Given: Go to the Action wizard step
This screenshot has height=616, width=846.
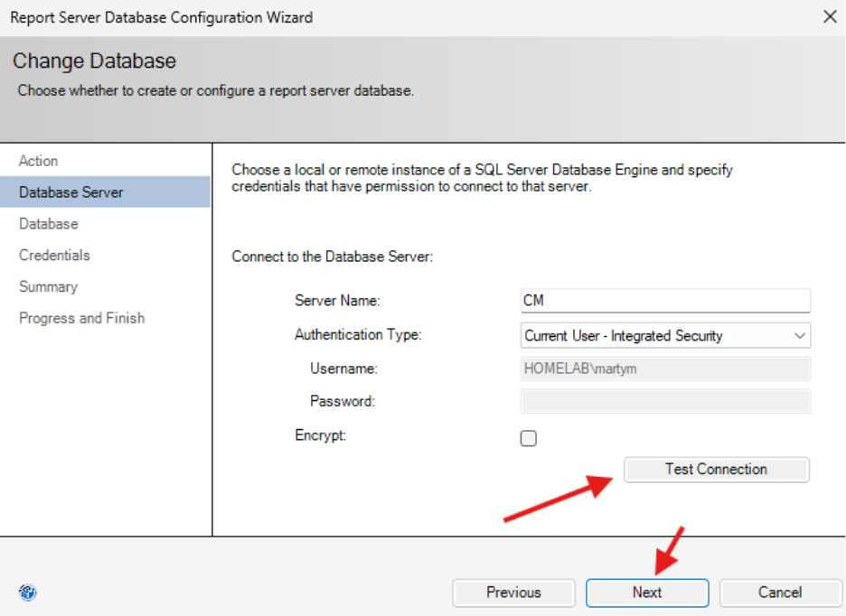Looking at the screenshot, I should click(39, 161).
